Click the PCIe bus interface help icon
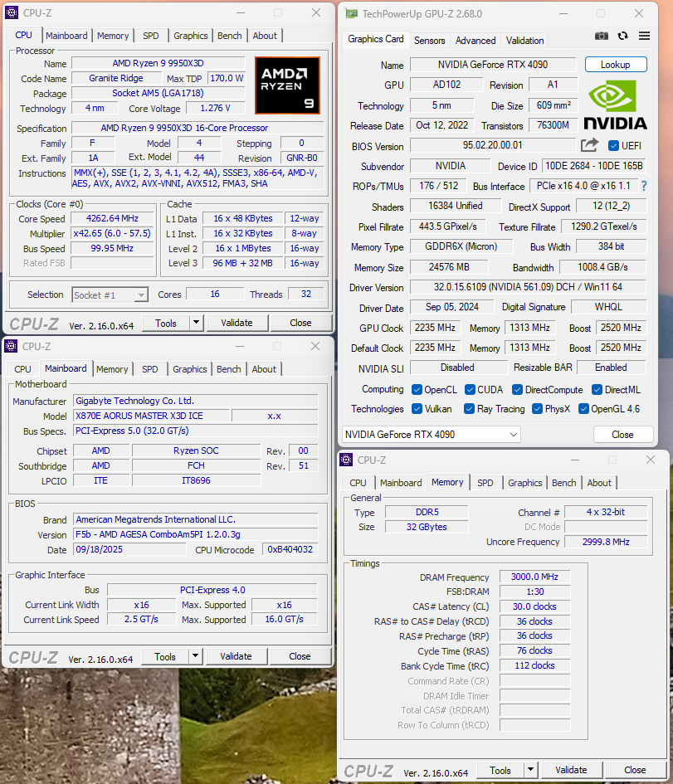Screen dimensions: 673x784 [x=643, y=186]
